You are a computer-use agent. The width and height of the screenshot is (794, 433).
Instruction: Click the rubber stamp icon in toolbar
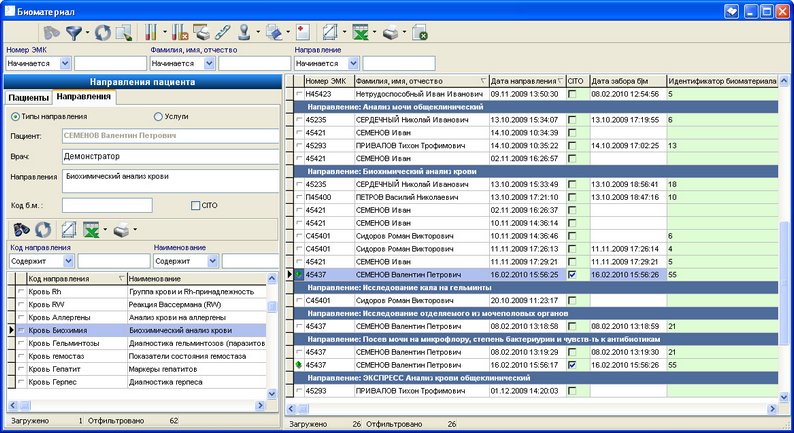(x=245, y=33)
